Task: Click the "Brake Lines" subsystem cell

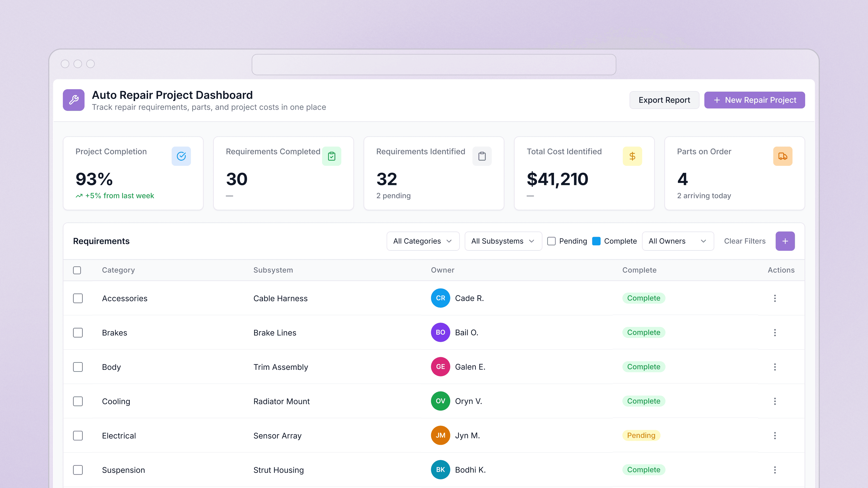Action: click(275, 333)
